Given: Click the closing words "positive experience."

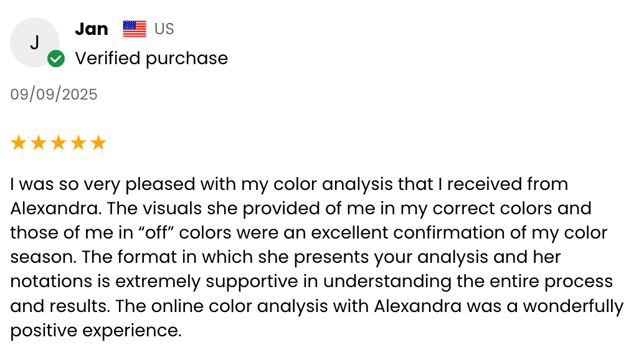Looking at the screenshot, I should click(x=96, y=330).
